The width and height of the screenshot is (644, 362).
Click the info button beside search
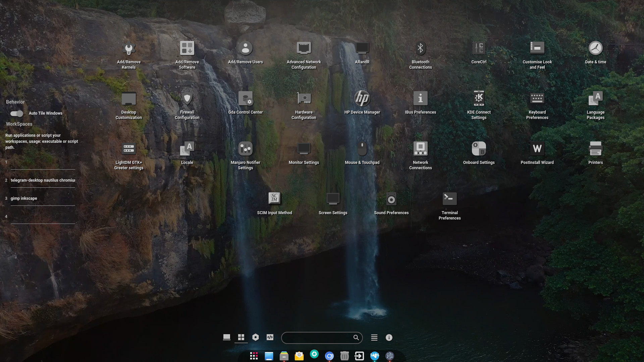pyautogui.click(x=389, y=338)
